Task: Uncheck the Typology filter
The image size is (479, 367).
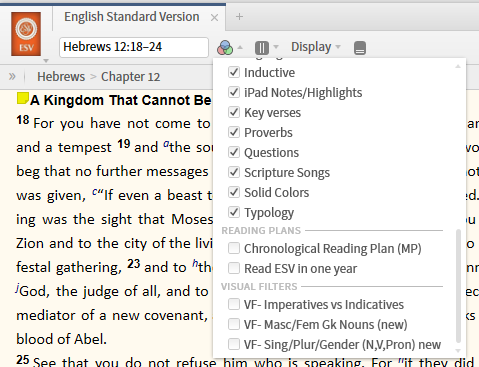Action: (x=234, y=212)
